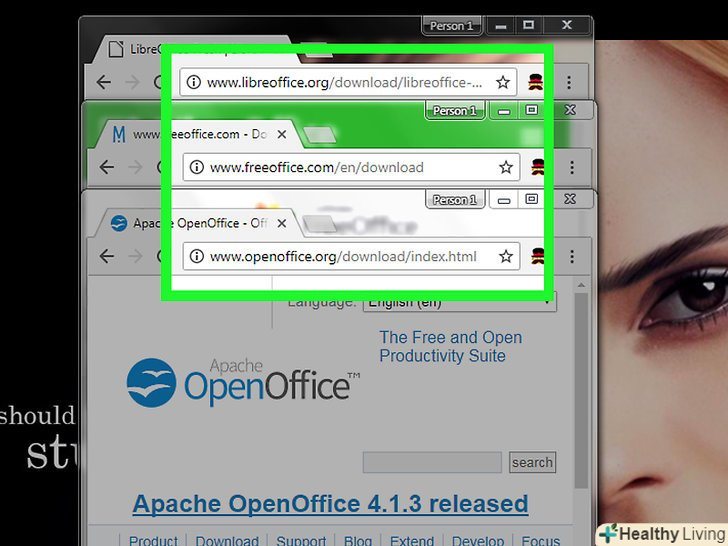Close the Apache OpenOffice tab

(x=282, y=223)
